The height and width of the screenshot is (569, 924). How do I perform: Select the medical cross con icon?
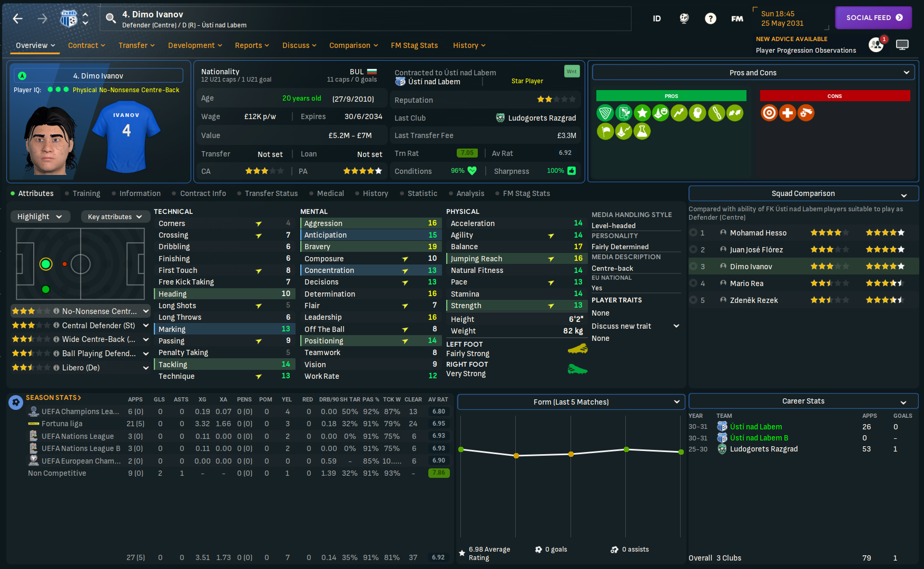point(788,113)
